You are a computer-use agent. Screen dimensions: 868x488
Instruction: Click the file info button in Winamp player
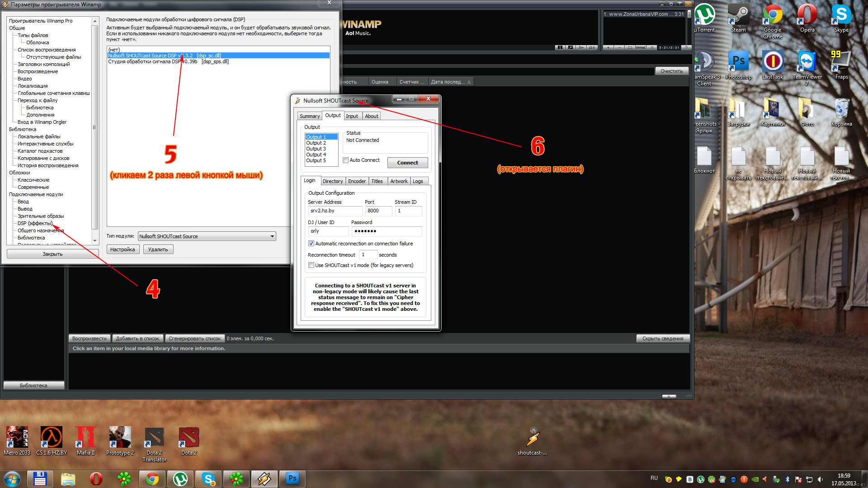tap(560, 47)
